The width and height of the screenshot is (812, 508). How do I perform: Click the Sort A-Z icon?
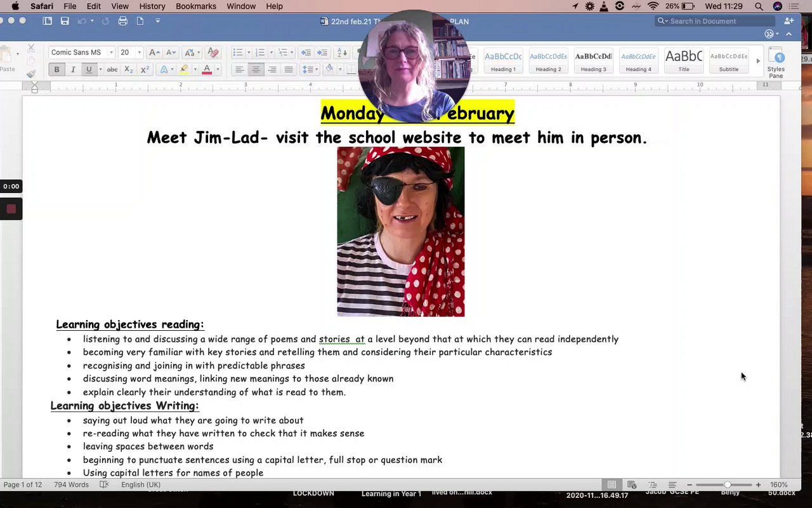point(343,53)
